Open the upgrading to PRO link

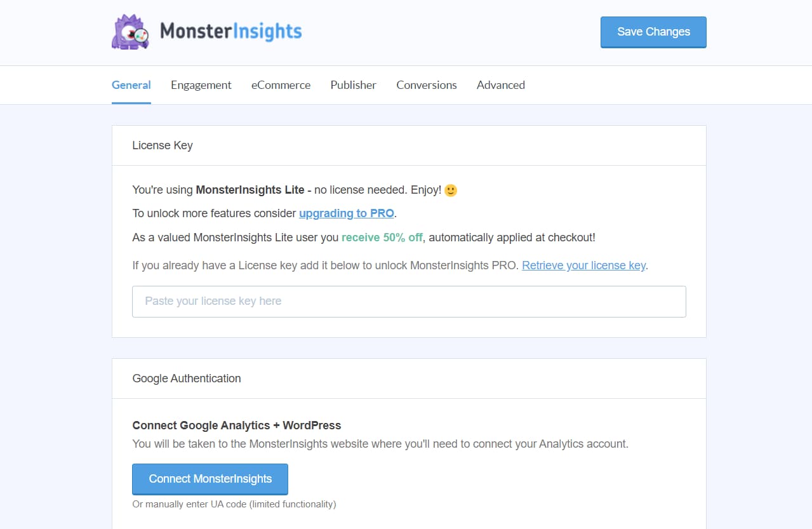click(346, 213)
